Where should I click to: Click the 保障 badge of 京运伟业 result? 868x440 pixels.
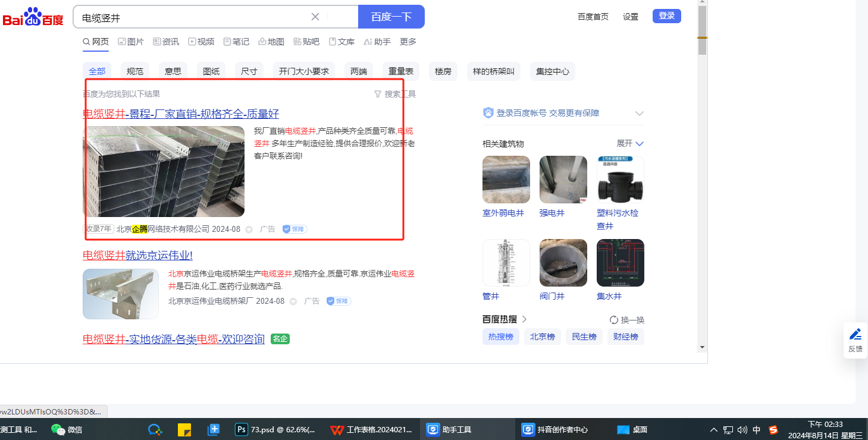pyautogui.click(x=339, y=301)
